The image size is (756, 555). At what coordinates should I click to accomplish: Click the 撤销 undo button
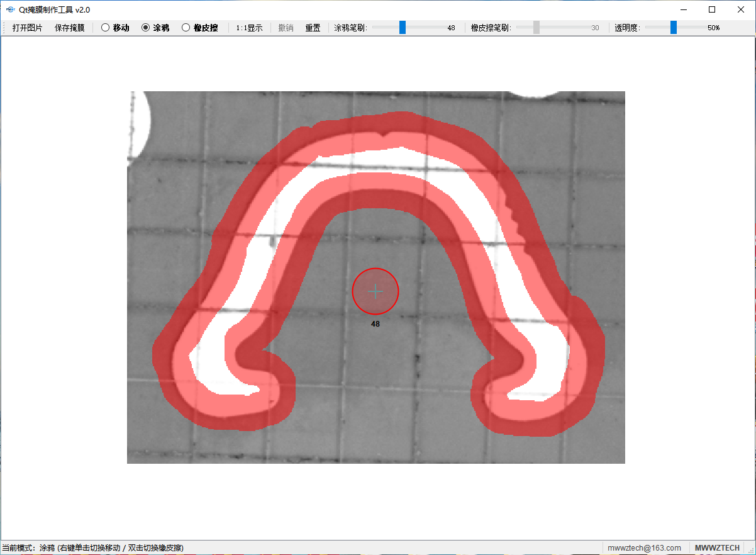(x=286, y=28)
